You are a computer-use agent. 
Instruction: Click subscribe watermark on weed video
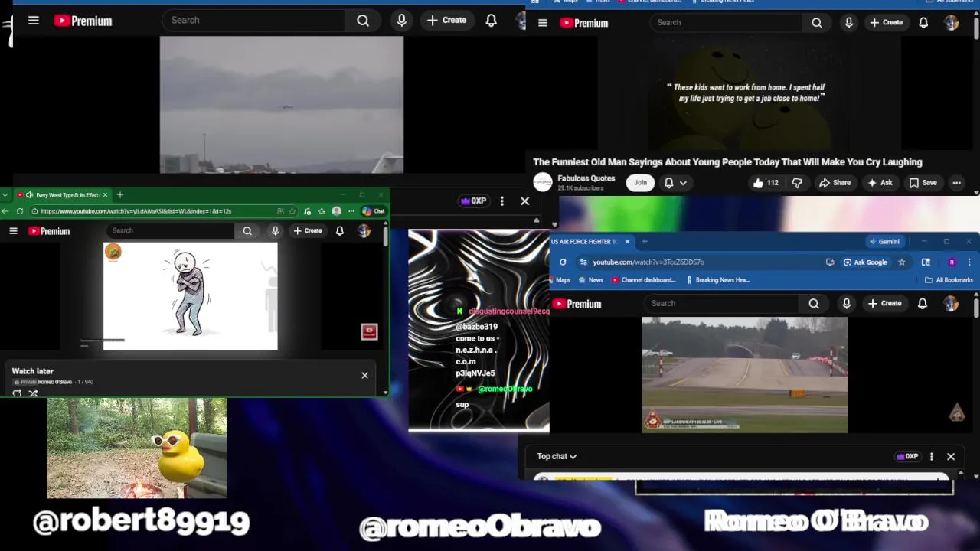click(369, 331)
